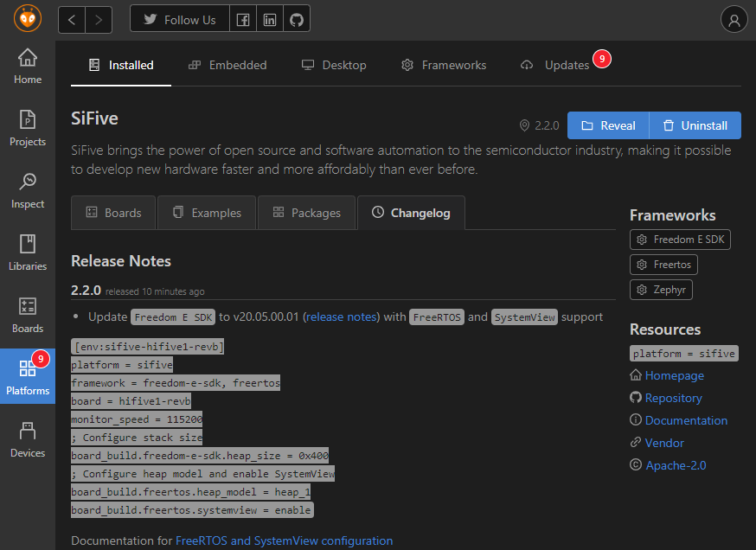Click the 'systemview = enable' code line
Image resolution: width=756 pixels, height=550 pixels.
click(x=192, y=510)
